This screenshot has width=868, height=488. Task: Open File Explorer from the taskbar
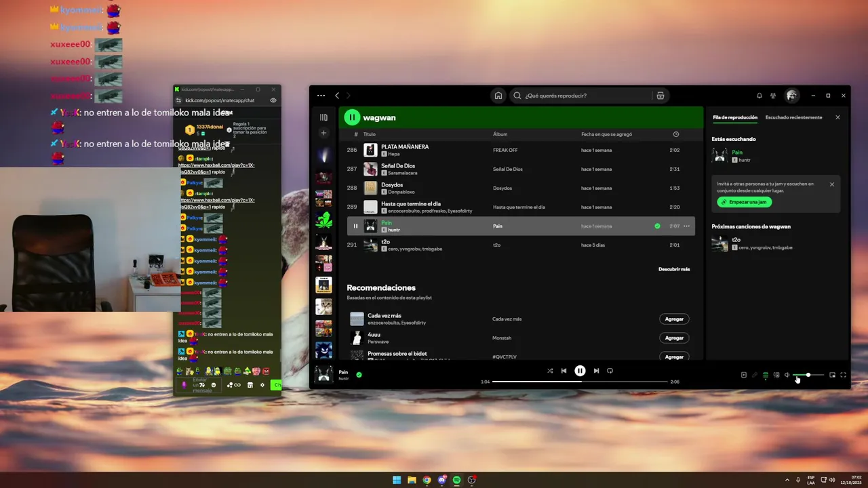[x=412, y=480]
